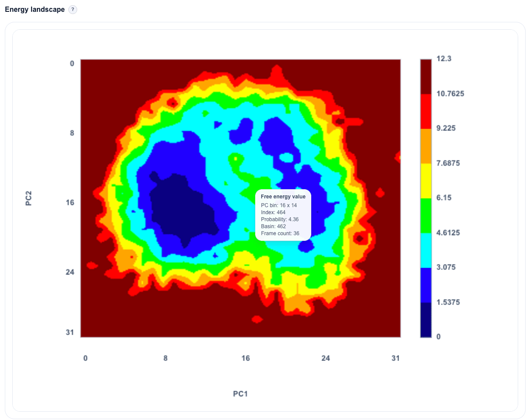Click the bright red colorbar segment below 10.7625
The width and height of the screenshot is (530, 420).
click(426, 111)
